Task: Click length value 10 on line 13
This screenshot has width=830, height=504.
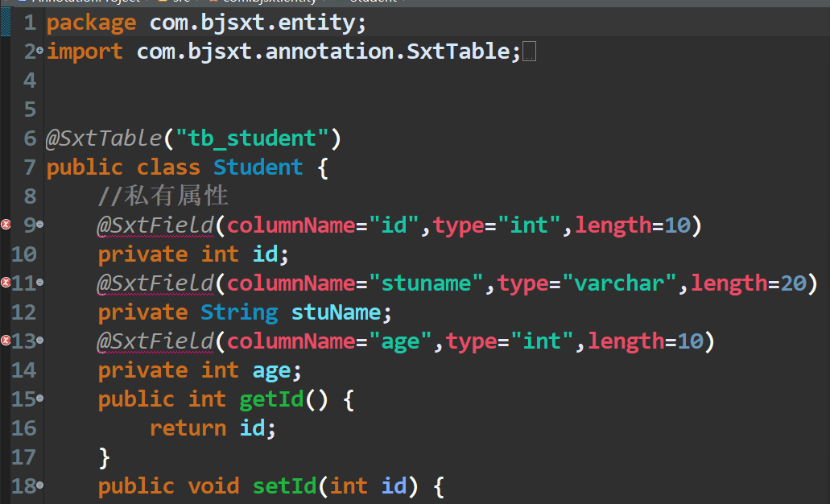Action: pos(690,341)
